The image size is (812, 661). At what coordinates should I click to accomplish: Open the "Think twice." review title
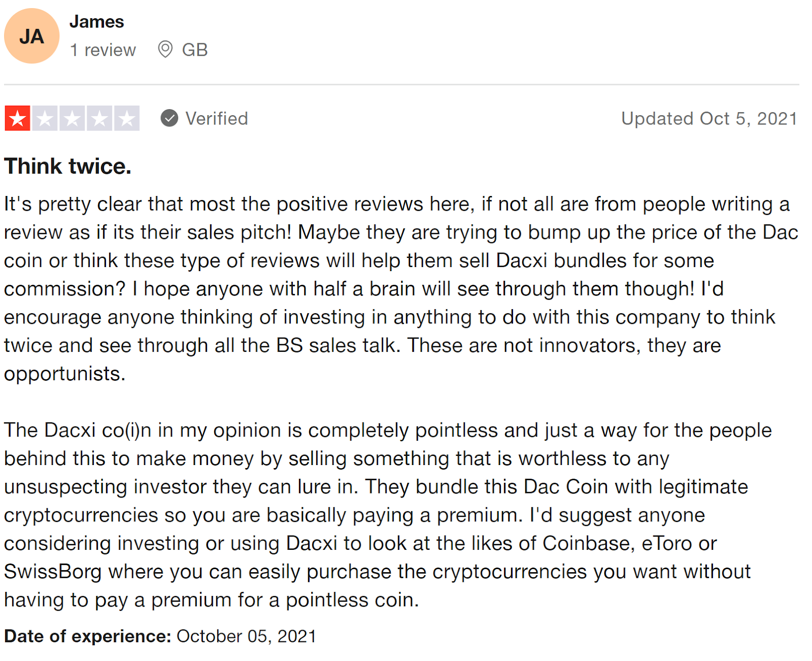pyautogui.click(x=68, y=166)
